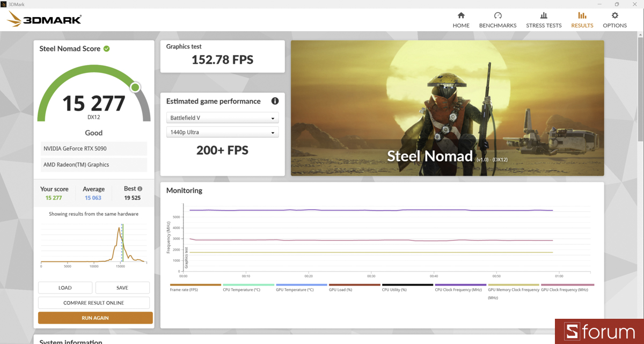644x344 pixels.
Task: Toggle the CPU Temperature legend series
Action: click(x=248, y=288)
